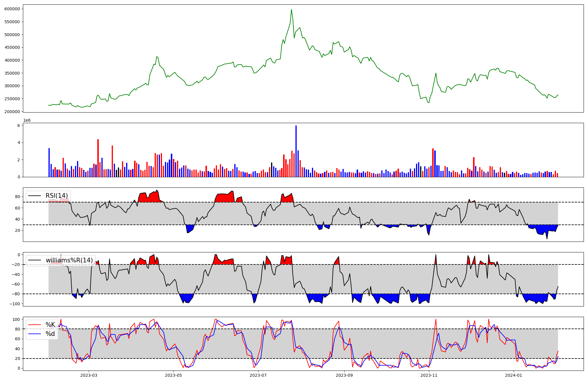Click the 2024-01 x-axis date label

click(x=514, y=375)
